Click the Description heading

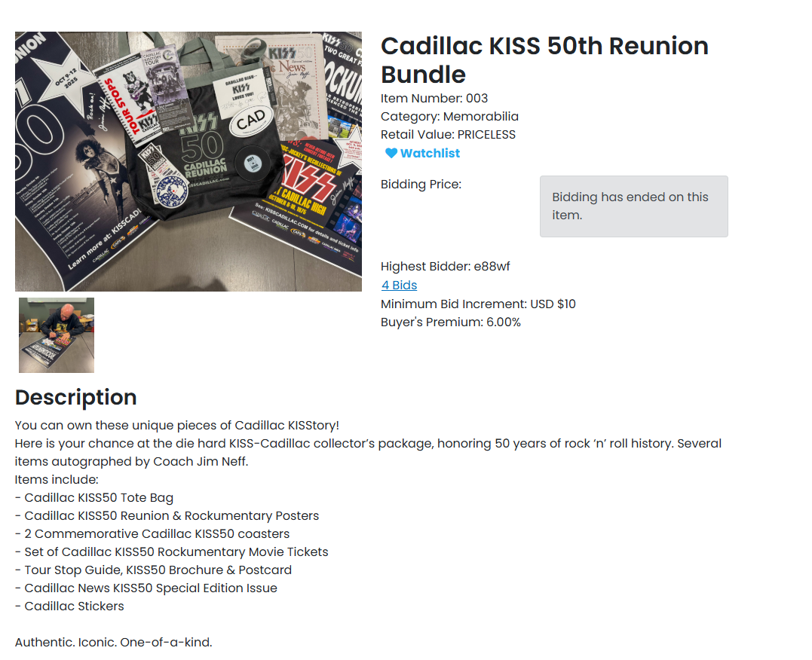coord(76,398)
